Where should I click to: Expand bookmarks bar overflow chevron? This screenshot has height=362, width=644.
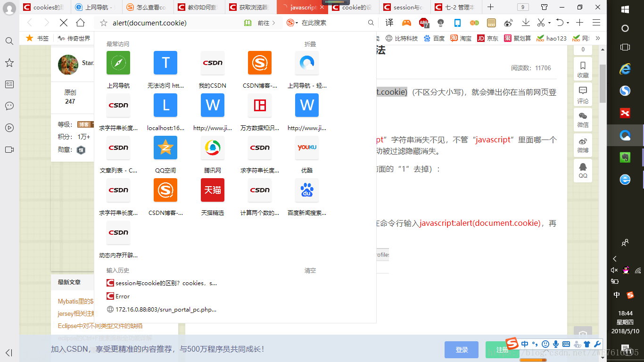click(x=598, y=38)
